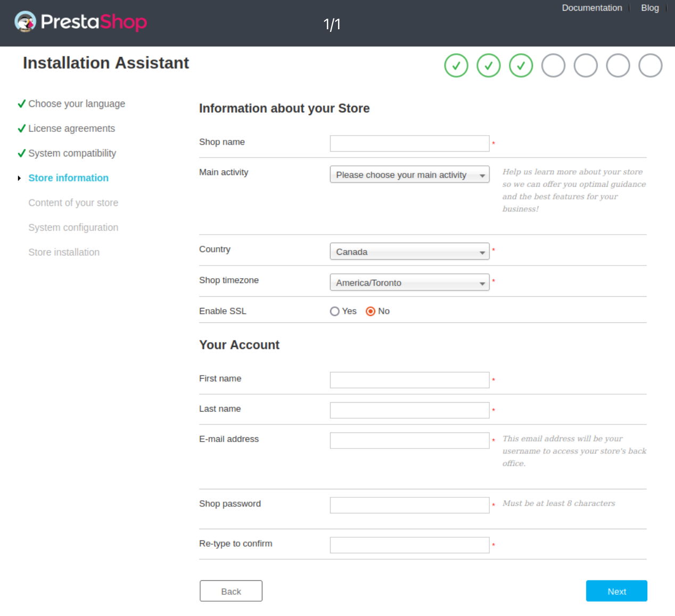This screenshot has height=616, width=675.
Task: Go to Store information step in sidebar
Action: tap(68, 178)
